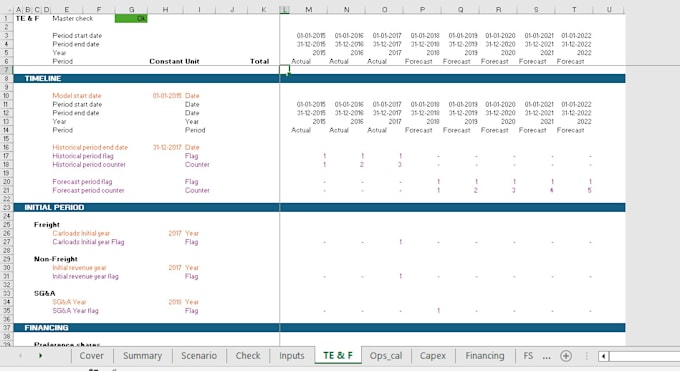
Task: Open the FS sheet tab
Action: [528, 355]
